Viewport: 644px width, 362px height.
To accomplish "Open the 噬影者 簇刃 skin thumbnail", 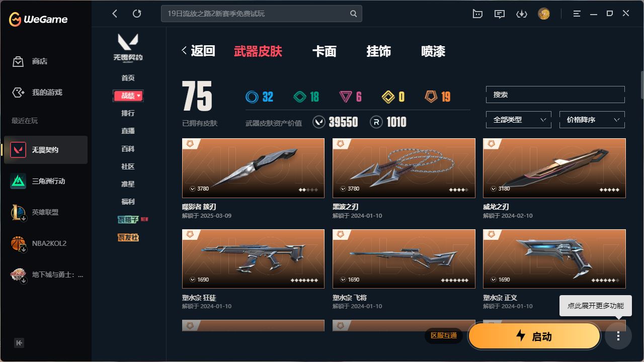I will 253,168.
